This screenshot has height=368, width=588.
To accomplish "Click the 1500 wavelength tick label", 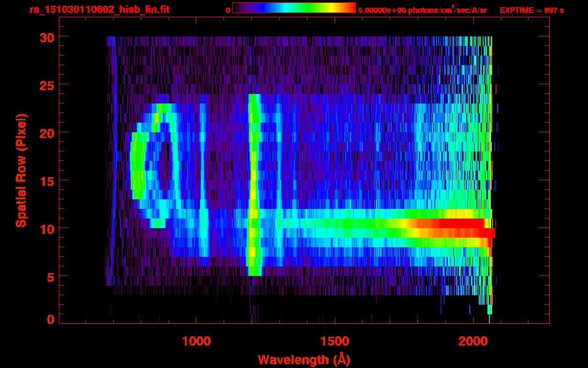I will (x=334, y=341).
